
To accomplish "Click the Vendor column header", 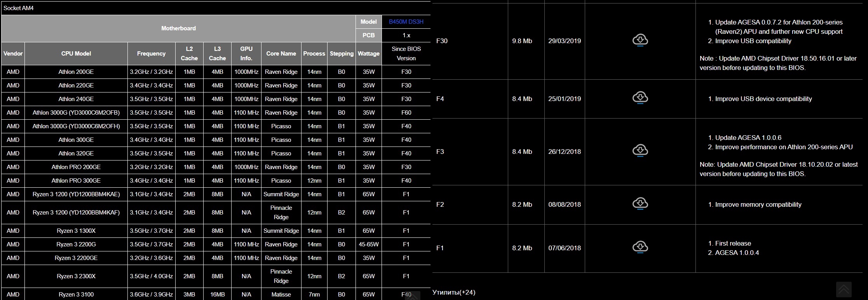I will [13, 54].
